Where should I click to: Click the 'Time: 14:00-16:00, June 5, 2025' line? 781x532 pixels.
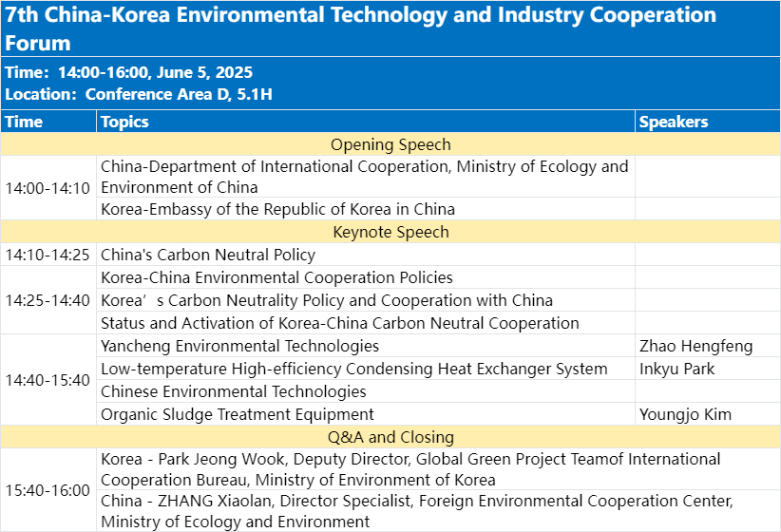[129, 73]
